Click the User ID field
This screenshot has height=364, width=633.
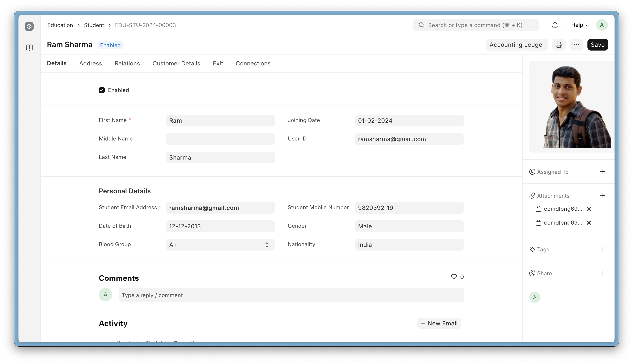(409, 139)
